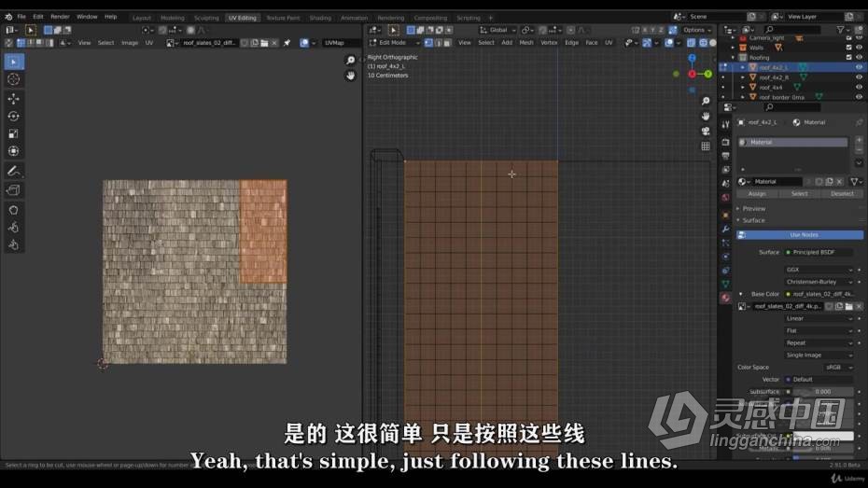Select the Rip Region tool
The image size is (868, 488).
14,190
